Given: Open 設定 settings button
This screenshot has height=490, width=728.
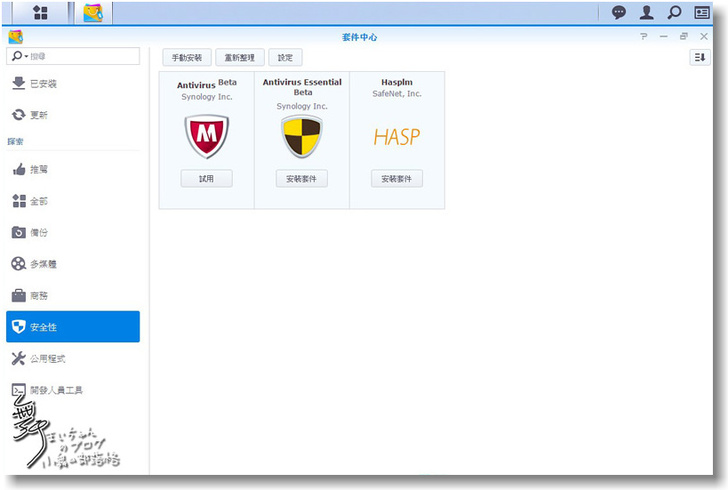Looking at the screenshot, I should point(285,58).
